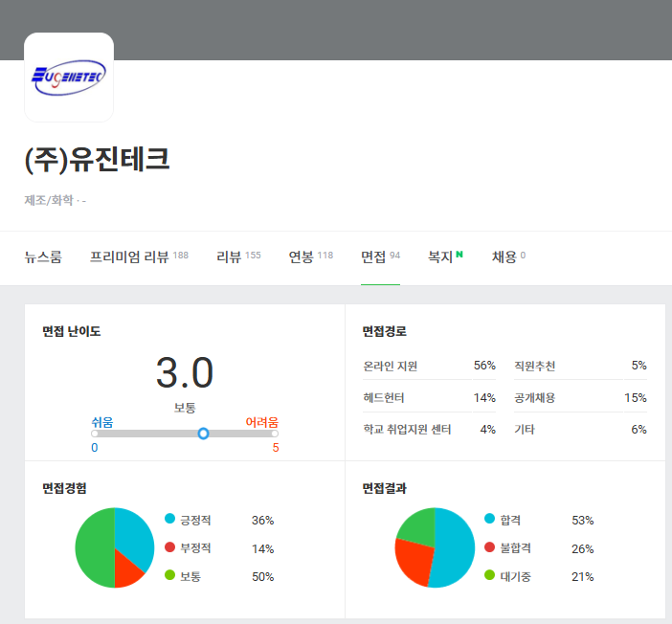Click the difficulty slider blue handle
The image size is (672, 624).
203,434
